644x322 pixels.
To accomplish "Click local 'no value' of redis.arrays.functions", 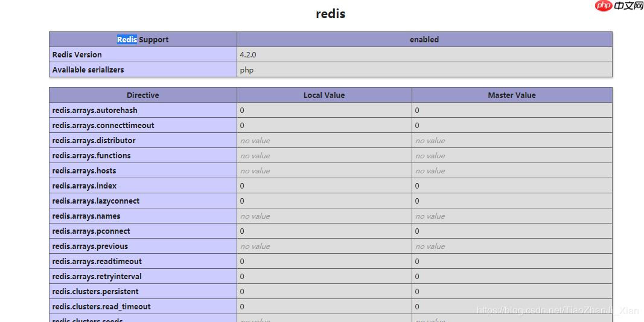I will pyautogui.click(x=255, y=155).
